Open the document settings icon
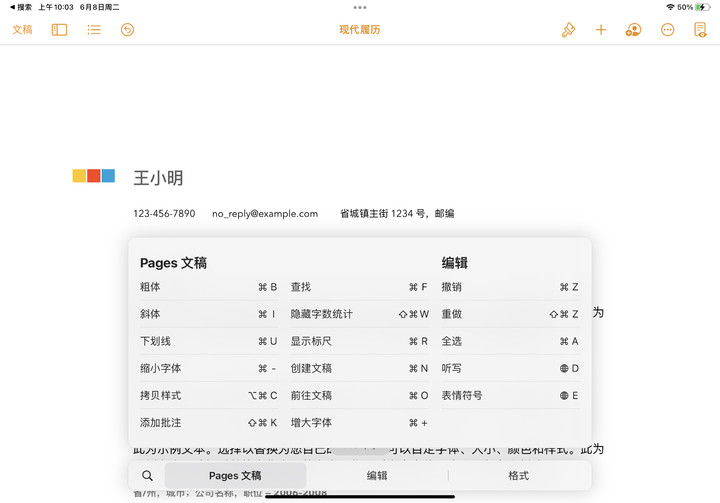The image size is (720, 503). 700,30
